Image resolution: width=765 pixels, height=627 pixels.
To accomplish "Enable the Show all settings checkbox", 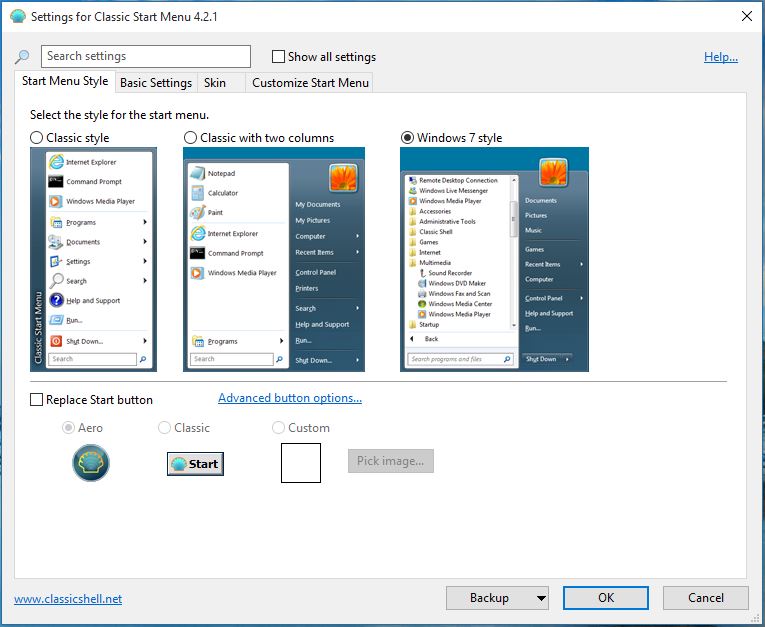I will pos(278,57).
